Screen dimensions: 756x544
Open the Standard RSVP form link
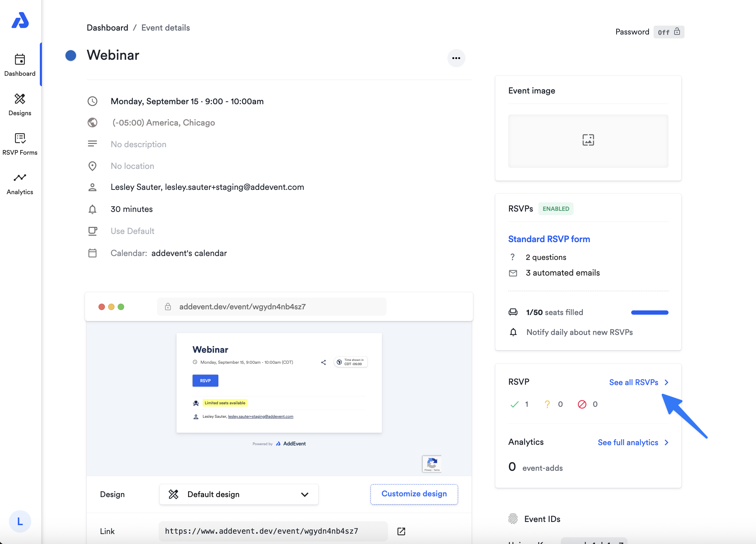tap(549, 239)
